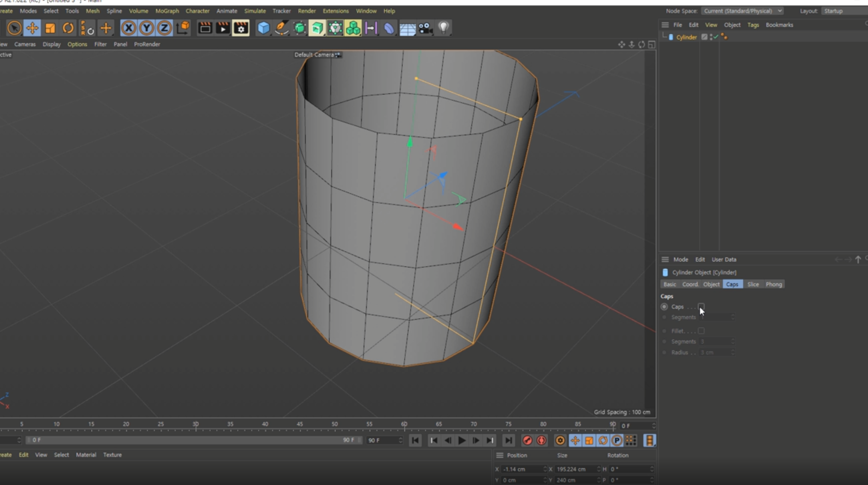Screen dimensions: 868x485
Task: Enable the Caps checkbox
Action: click(x=701, y=306)
